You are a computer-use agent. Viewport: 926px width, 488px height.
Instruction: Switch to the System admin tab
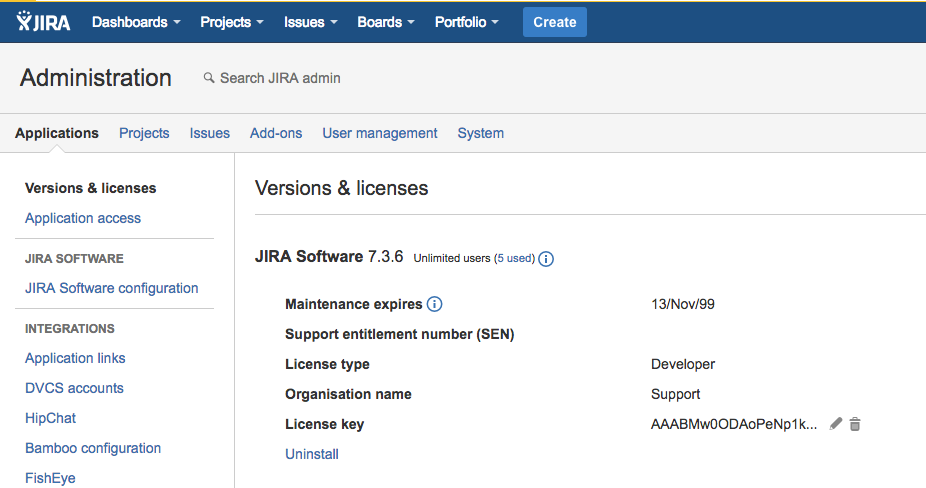[x=481, y=133]
